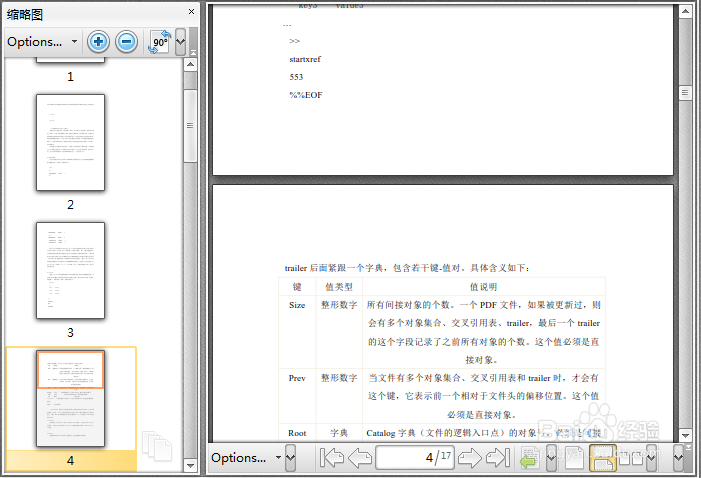Click the thumbnail panel scroll down arrow
This screenshot has height=478, width=701.
[190, 465]
